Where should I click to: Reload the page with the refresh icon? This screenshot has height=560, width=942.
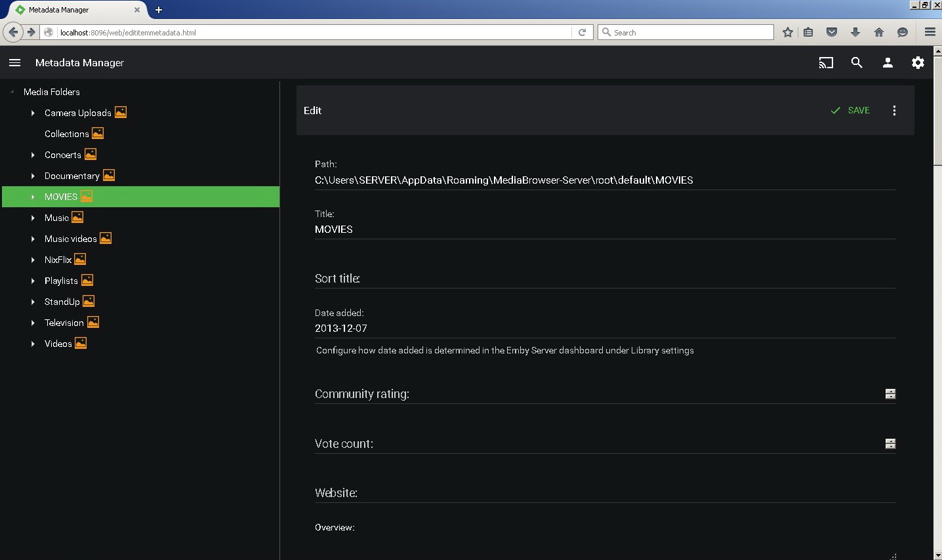pos(582,32)
